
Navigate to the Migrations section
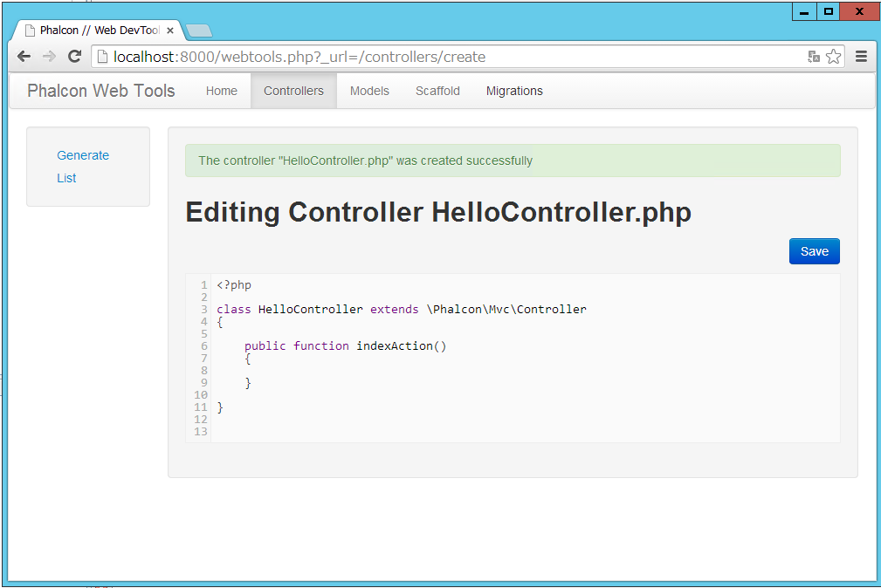coord(514,91)
